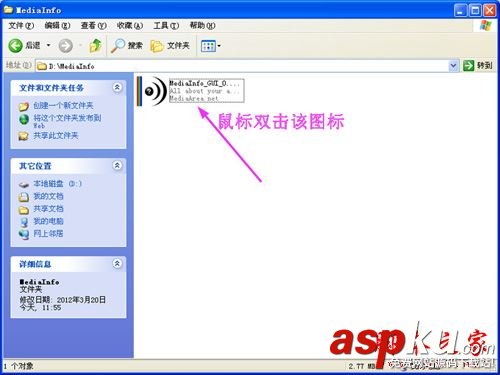Image resolution: width=500 pixels, height=375 pixels.
Task: Open the Views layout dropdown
Action: (219, 46)
